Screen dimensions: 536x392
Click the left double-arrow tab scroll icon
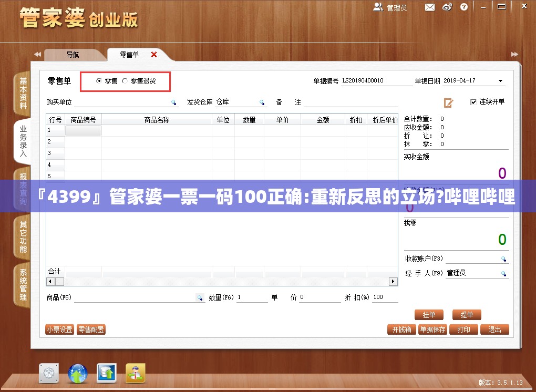(x=37, y=54)
